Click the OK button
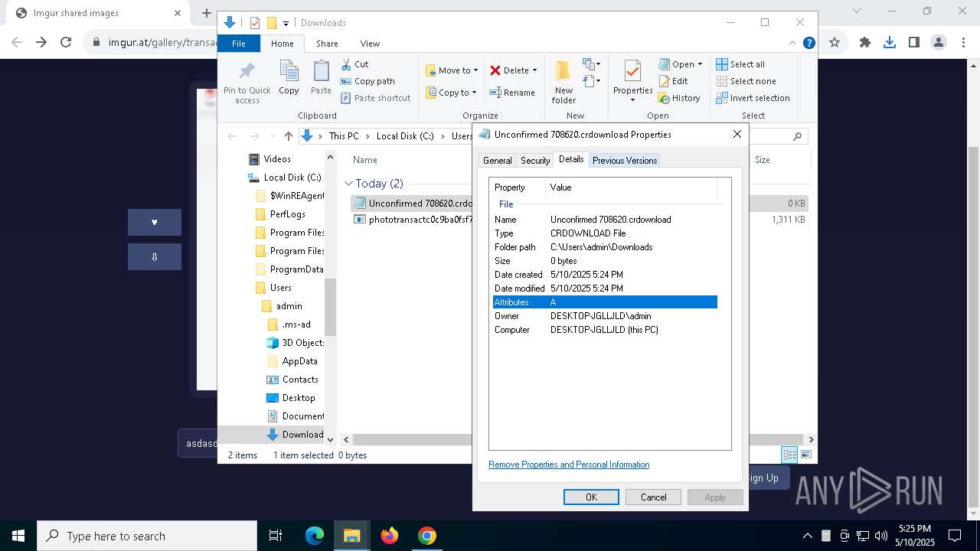This screenshot has height=551, width=980. 591,497
